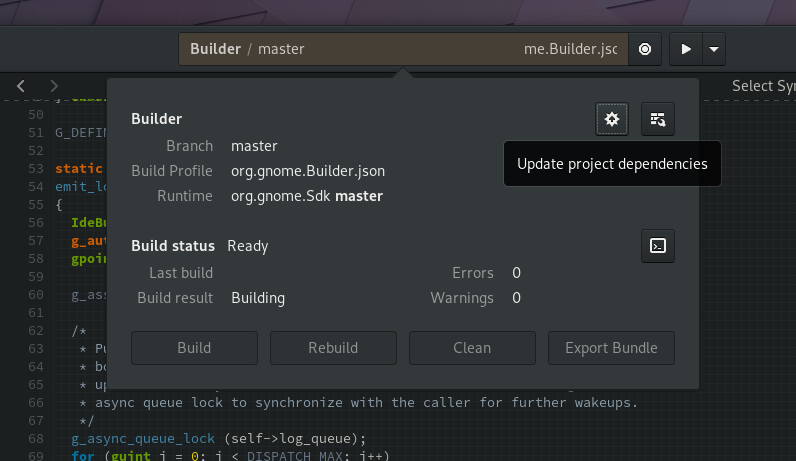
Task: Click the Update project dependencies gear icon
Action: [x=612, y=119]
